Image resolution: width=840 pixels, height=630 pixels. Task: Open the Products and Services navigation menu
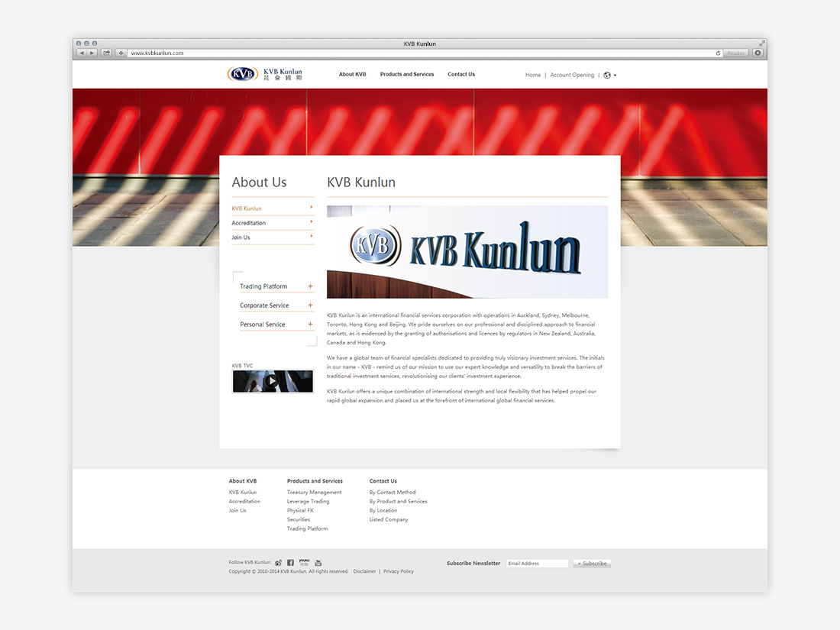tap(407, 75)
